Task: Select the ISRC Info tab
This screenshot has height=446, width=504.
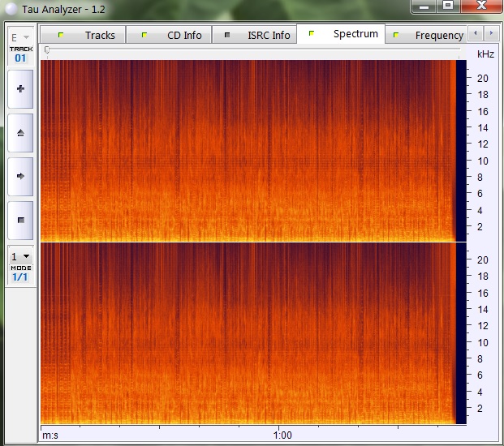Action: pos(259,35)
